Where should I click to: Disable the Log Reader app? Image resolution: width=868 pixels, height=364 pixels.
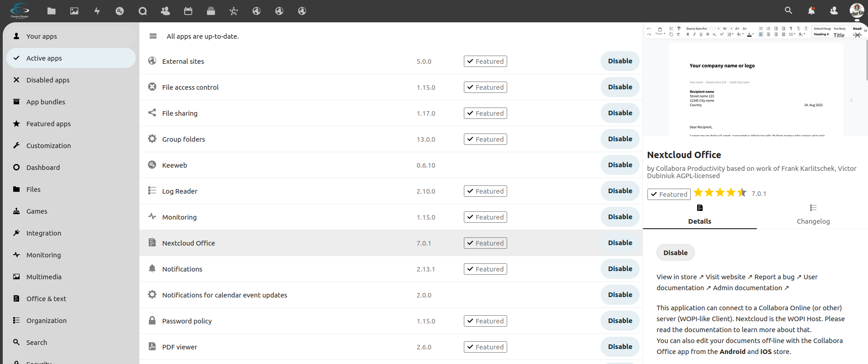[620, 191]
